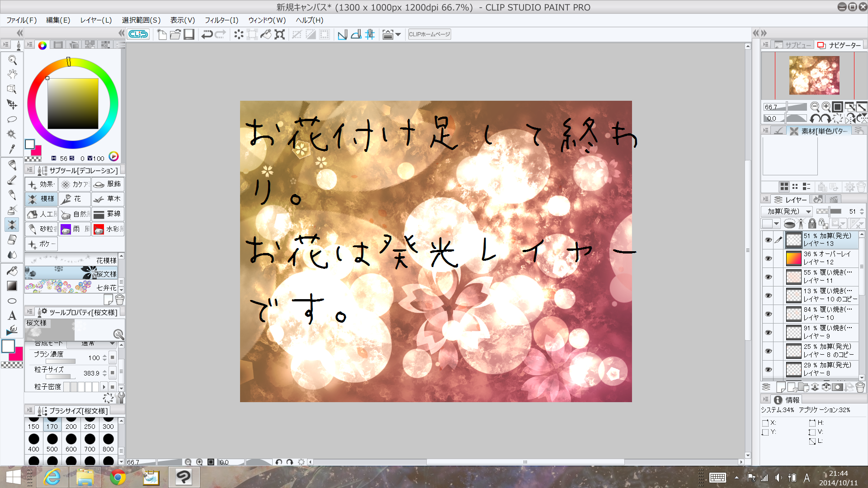Open the フィルター(I) menu
The height and width of the screenshot is (488, 868).
coord(221,20)
